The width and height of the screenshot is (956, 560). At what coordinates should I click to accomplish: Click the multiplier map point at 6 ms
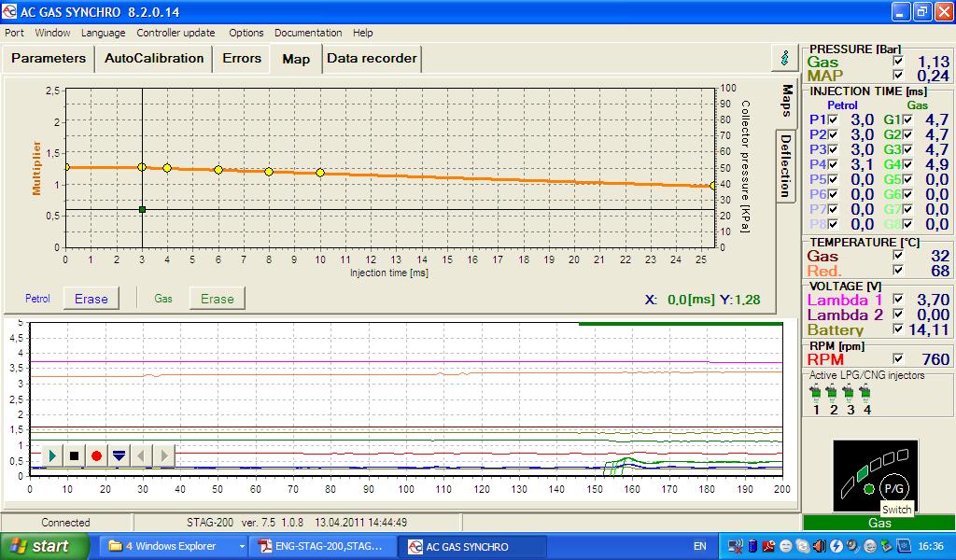click(x=218, y=170)
